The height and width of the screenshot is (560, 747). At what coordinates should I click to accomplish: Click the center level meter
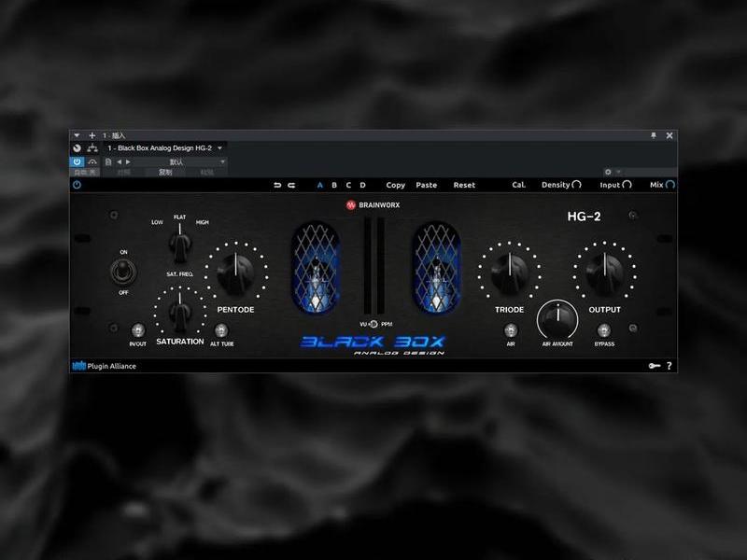tap(374, 265)
